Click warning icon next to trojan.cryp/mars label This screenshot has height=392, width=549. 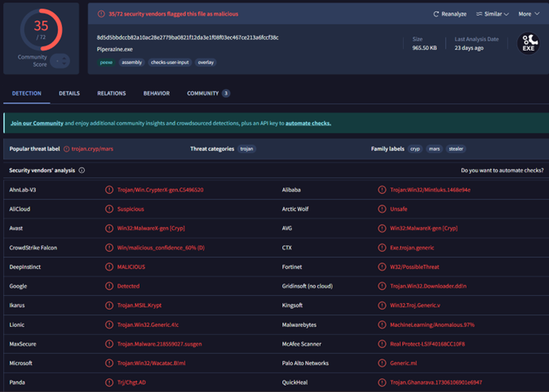[67, 149]
